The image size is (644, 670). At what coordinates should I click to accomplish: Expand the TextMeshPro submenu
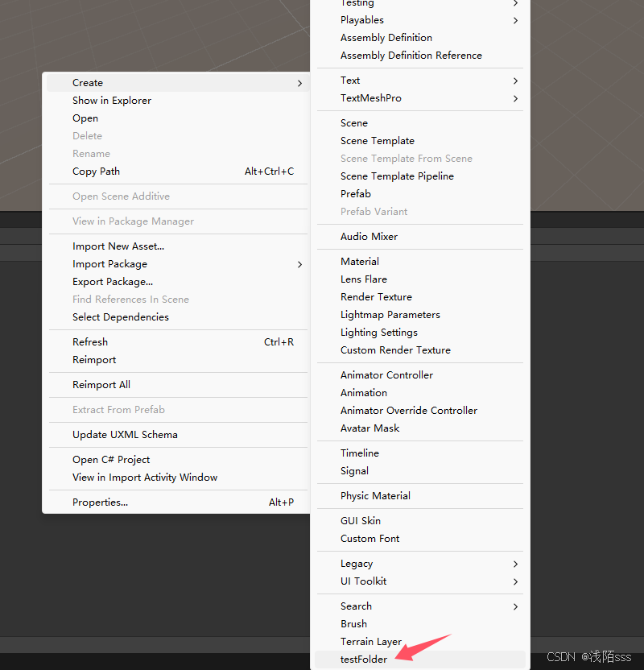[420, 98]
